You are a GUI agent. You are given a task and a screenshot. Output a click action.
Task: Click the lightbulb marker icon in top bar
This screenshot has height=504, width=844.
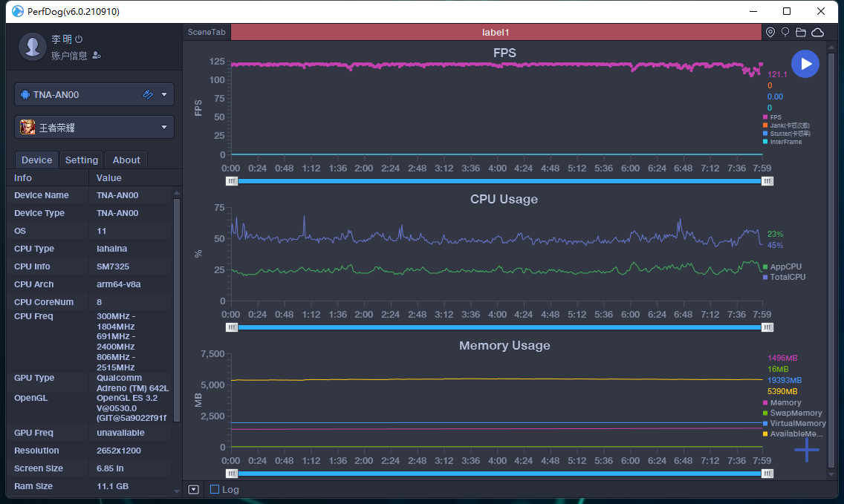[785, 32]
